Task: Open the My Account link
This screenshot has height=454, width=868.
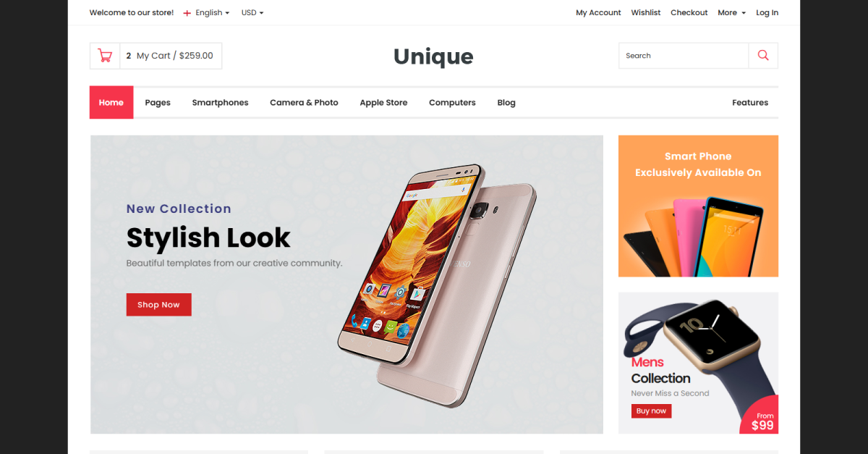Action: point(598,13)
